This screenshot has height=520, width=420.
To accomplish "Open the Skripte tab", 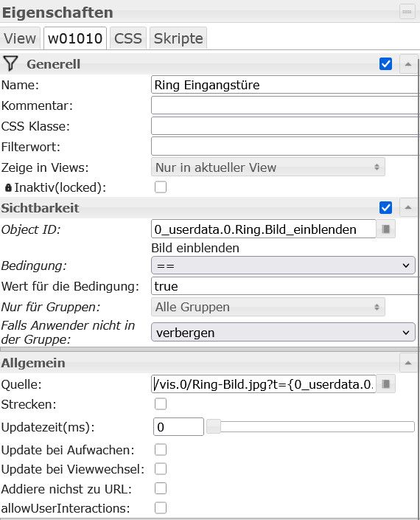I will [x=178, y=38].
